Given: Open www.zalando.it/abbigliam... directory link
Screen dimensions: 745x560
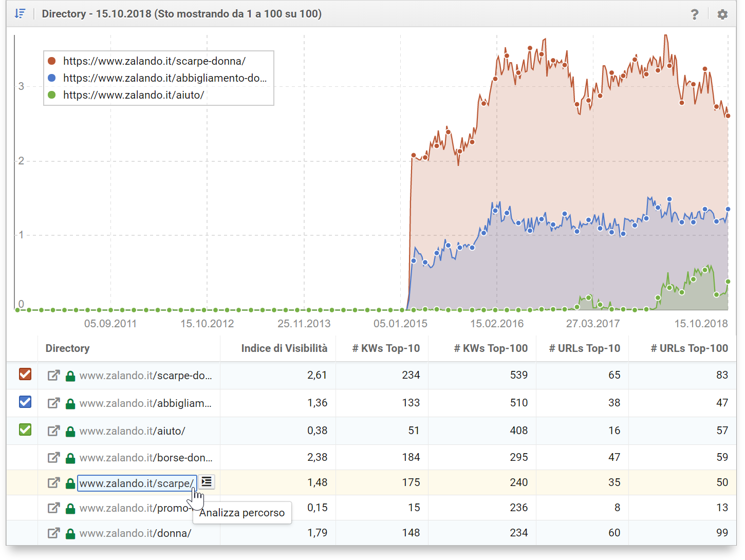Looking at the screenshot, I should [x=146, y=403].
